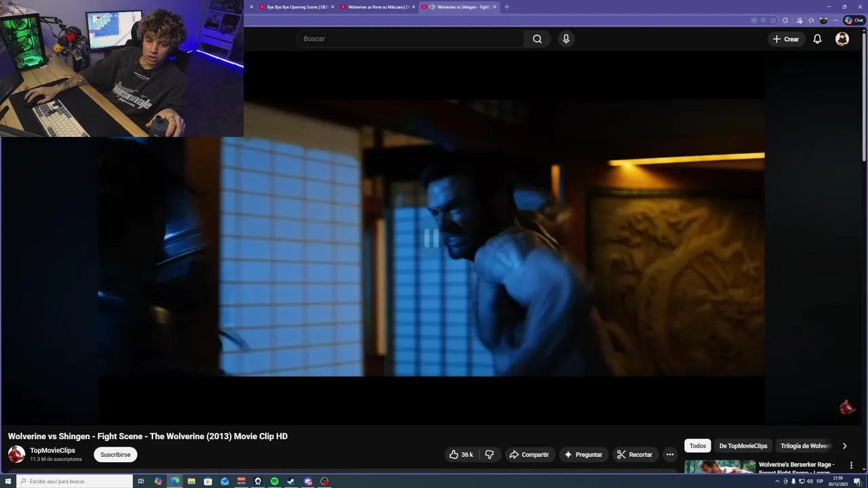
Task: Close the Wolverine vs Shingen tab
Action: pos(494,7)
